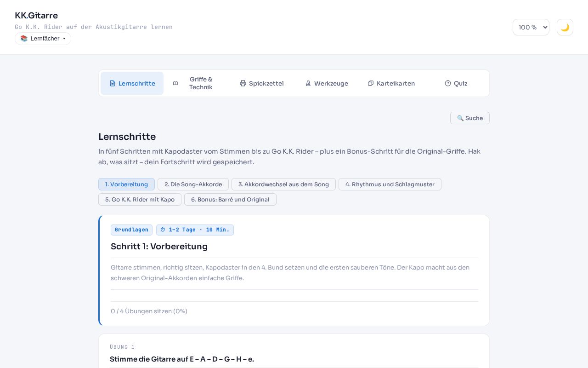This screenshot has height=368, width=588.
Task: Open step 5. Go K.K. Rider mit Kapo
Action: click(140, 200)
